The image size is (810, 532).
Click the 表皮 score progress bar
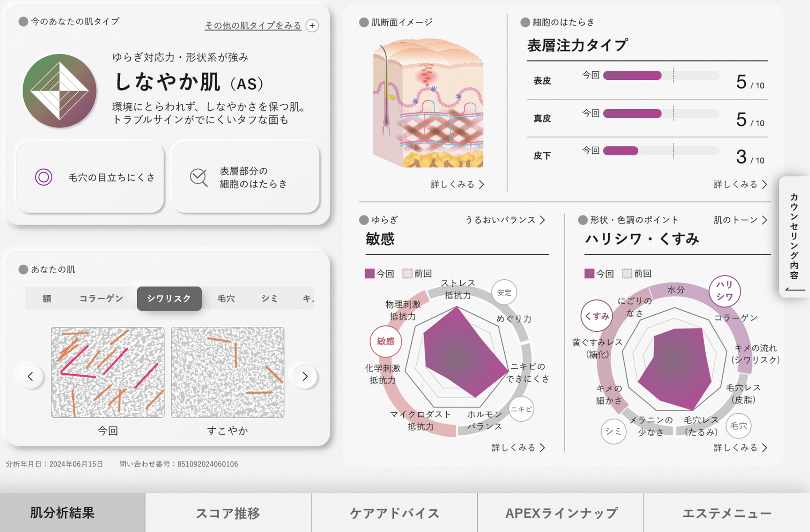pyautogui.click(x=661, y=76)
